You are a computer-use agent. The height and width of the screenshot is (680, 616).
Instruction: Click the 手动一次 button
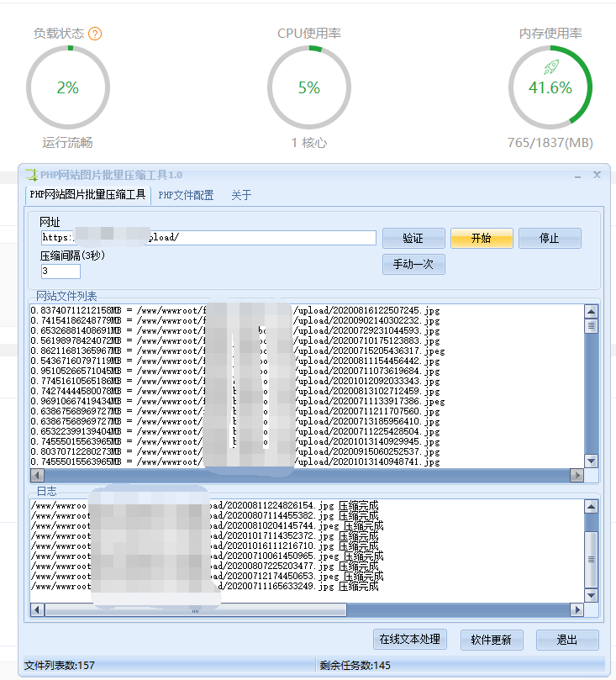[413, 264]
